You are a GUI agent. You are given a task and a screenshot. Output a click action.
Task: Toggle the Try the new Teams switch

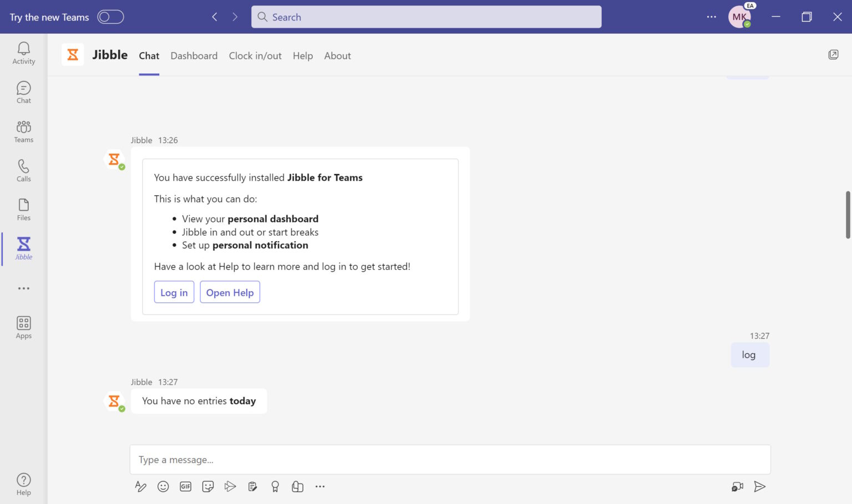(110, 17)
